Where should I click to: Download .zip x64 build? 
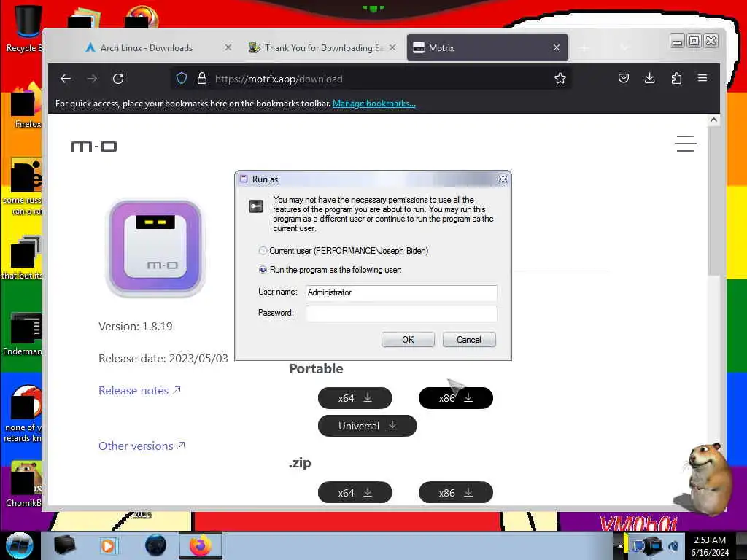tap(355, 493)
